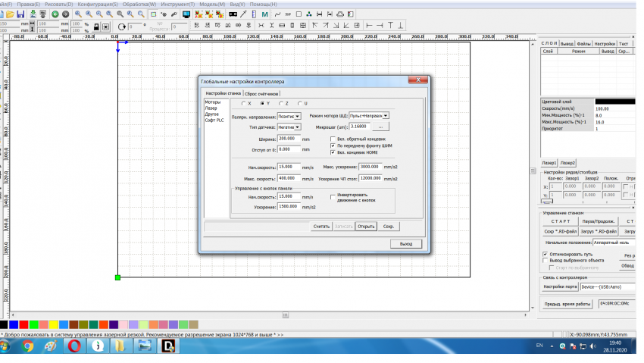Switch to the 'Сброс счётчиков' tab
The width and height of the screenshot is (644, 363).
pos(261,92)
